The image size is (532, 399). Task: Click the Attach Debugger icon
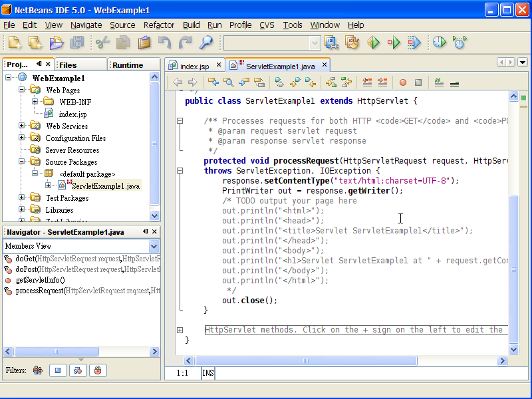(x=414, y=43)
